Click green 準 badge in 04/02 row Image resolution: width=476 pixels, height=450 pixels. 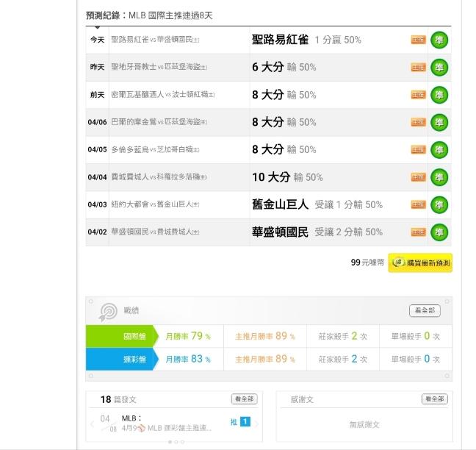click(x=439, y=232)
